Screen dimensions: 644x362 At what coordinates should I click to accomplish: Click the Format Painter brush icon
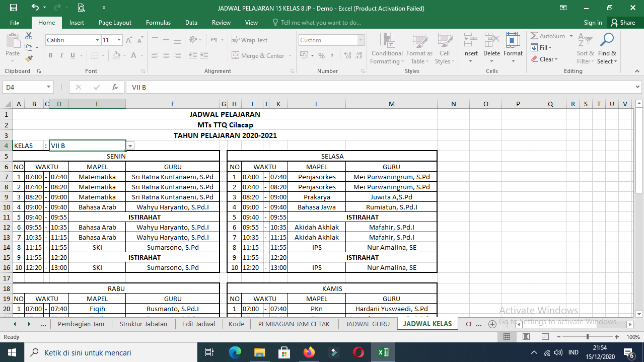coord(29,58)
